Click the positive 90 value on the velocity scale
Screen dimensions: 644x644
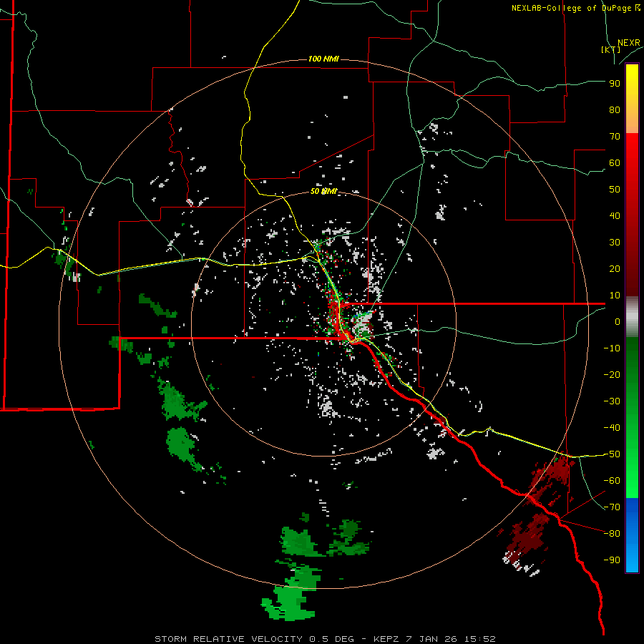point(615,84)
